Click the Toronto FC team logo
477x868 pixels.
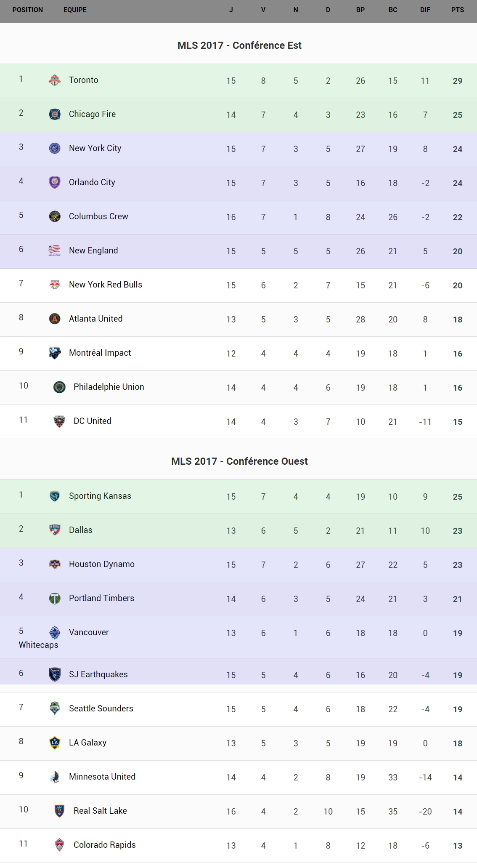pos(55,80)
